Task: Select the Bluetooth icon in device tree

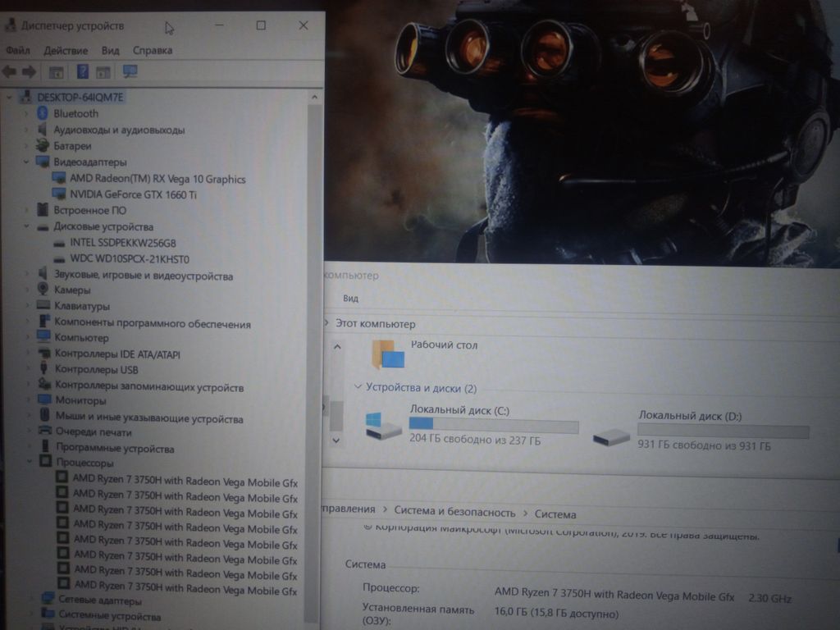Action: tap(43, 113)
